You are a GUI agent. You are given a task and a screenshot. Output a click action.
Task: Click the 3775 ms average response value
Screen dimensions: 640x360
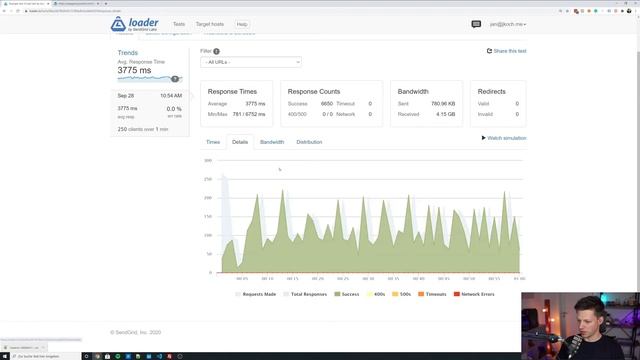(x=134, y=70)
